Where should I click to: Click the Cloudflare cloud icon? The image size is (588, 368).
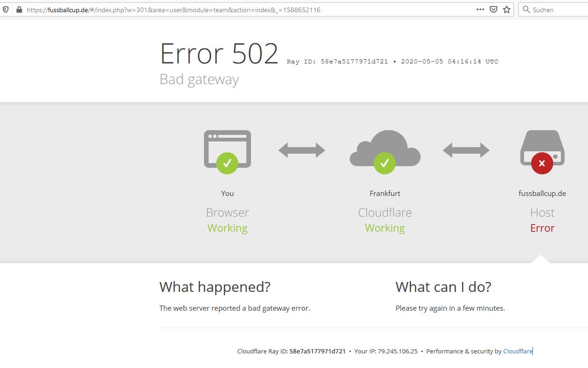point(385,150)
